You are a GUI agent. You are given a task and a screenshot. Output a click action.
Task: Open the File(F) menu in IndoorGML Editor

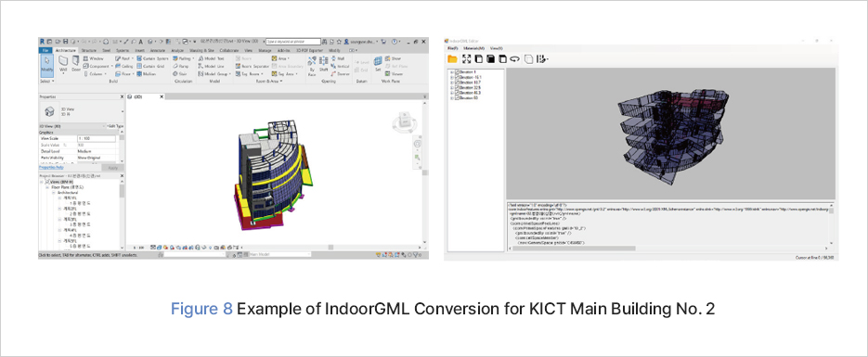point(452,48)
